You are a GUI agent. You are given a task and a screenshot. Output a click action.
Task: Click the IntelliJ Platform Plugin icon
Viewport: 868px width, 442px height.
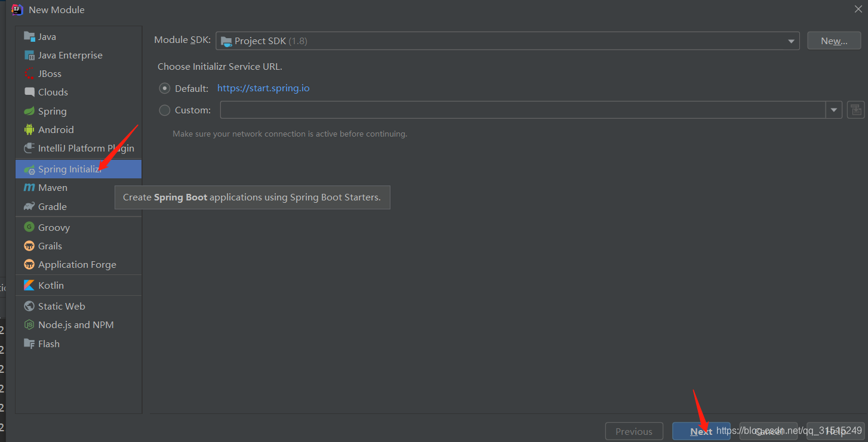pyautogui.click(x=29, y=148)
